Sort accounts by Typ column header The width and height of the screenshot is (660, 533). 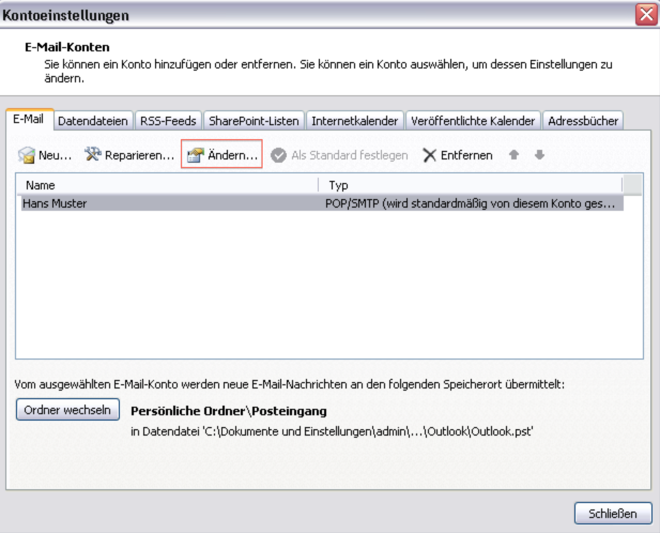coord(470,185)
